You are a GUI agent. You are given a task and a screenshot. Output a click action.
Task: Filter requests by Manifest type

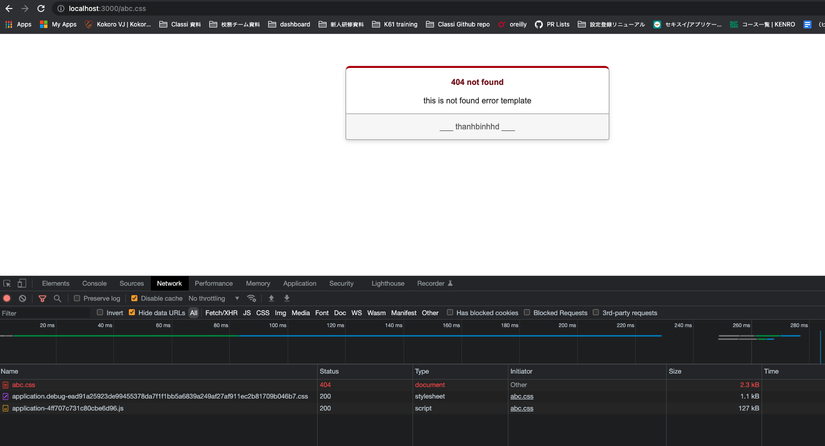click(x=404, y=313)
